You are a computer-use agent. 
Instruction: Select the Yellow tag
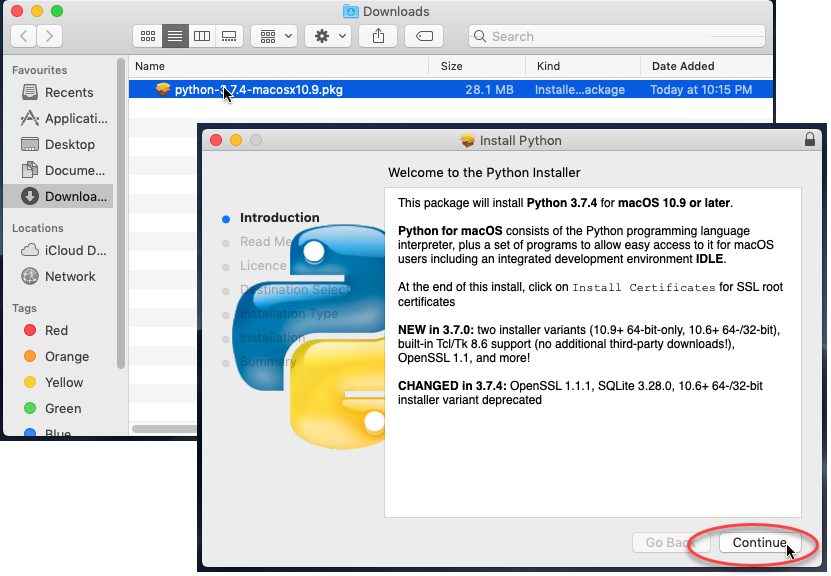pos(58,382)
